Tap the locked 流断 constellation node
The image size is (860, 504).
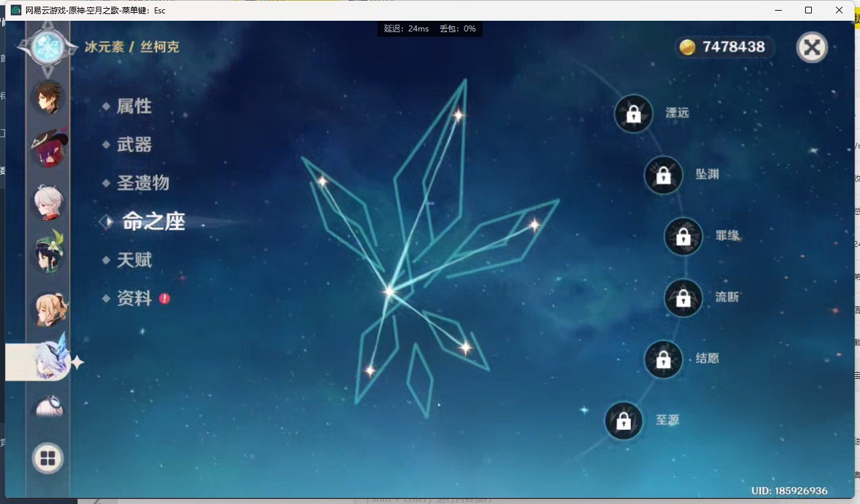[683, 298]
